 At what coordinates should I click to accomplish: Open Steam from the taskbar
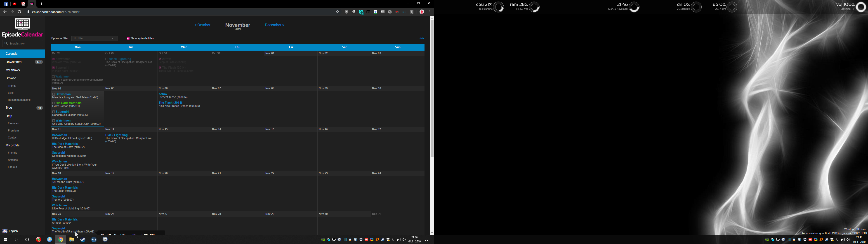(83, 240)
